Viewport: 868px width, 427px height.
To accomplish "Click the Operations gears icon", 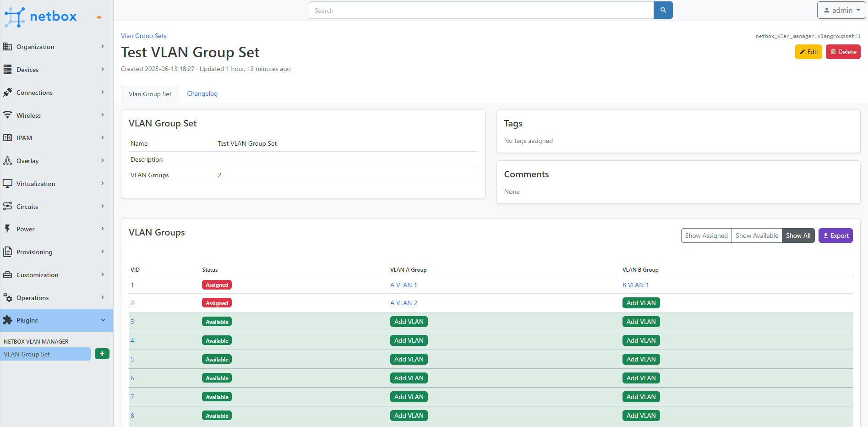I will 7,298.
